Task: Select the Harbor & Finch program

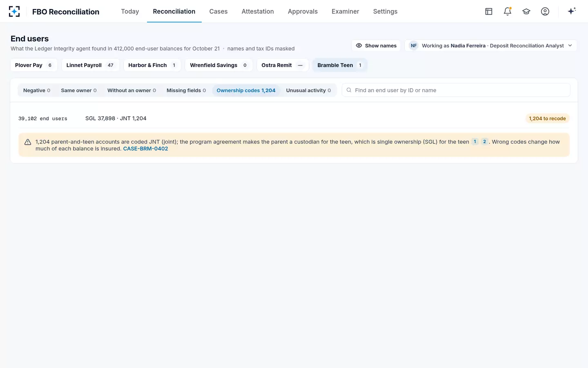Action: point(152,65)
